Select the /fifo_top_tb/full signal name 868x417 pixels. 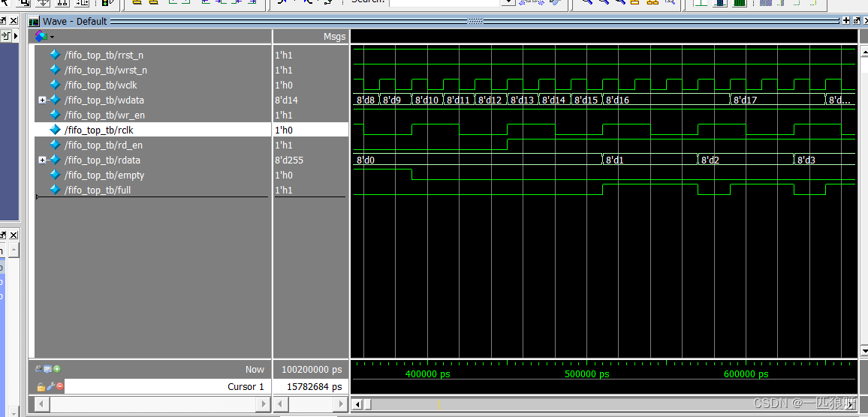[x=98, y=190]
